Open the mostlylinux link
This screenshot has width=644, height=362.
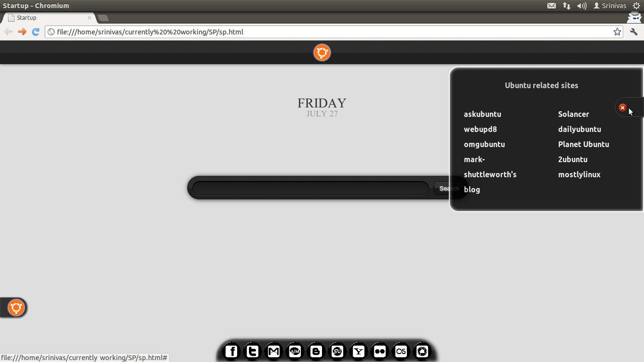point(579,174)
